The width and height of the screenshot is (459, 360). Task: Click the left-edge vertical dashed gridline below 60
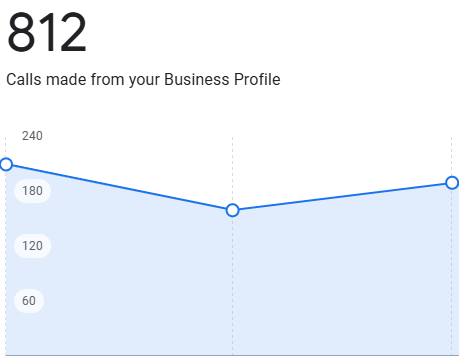click(x=6, y=333)
